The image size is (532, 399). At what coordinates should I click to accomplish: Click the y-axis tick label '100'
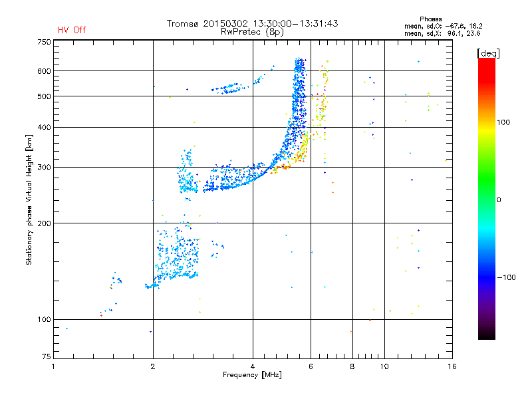click(44, 319)
